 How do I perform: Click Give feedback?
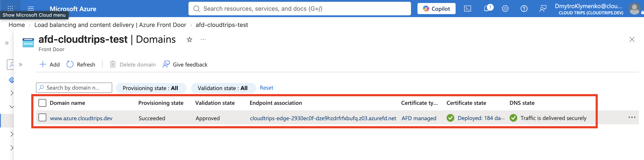(x=185, y=65)
